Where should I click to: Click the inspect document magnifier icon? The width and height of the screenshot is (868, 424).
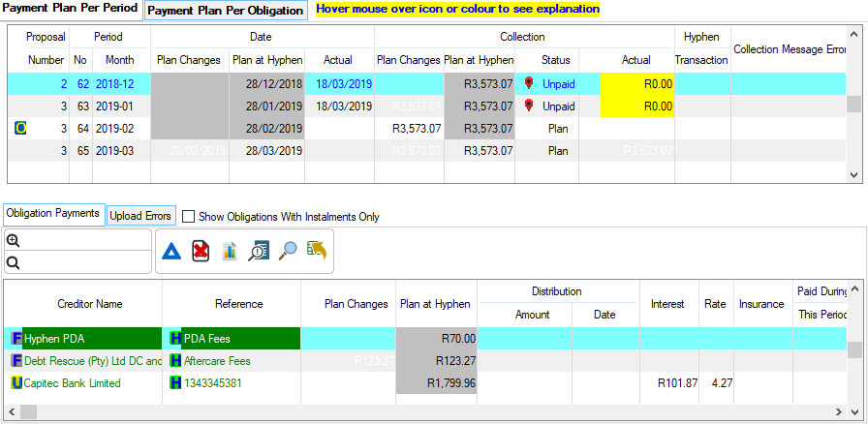pos(259,252)
